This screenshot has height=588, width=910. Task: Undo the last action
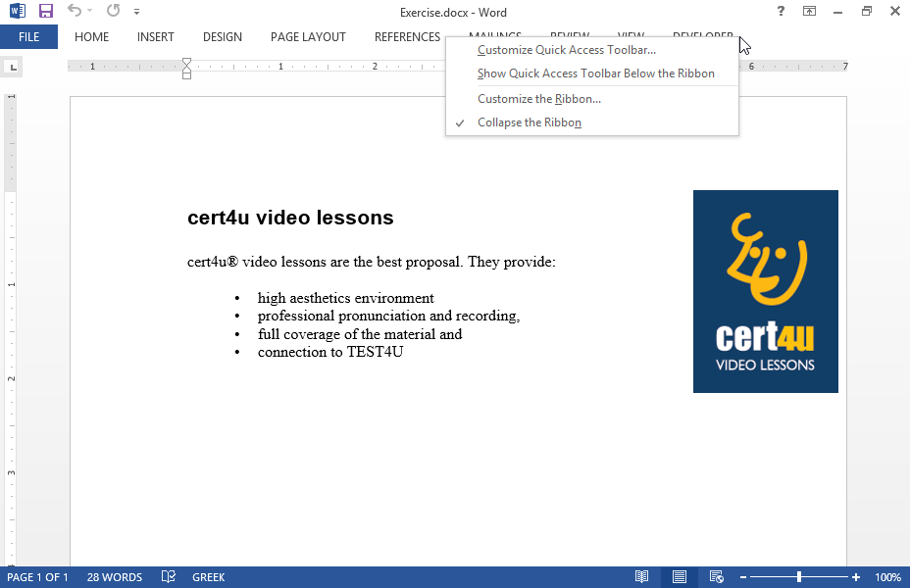point(74,11)
